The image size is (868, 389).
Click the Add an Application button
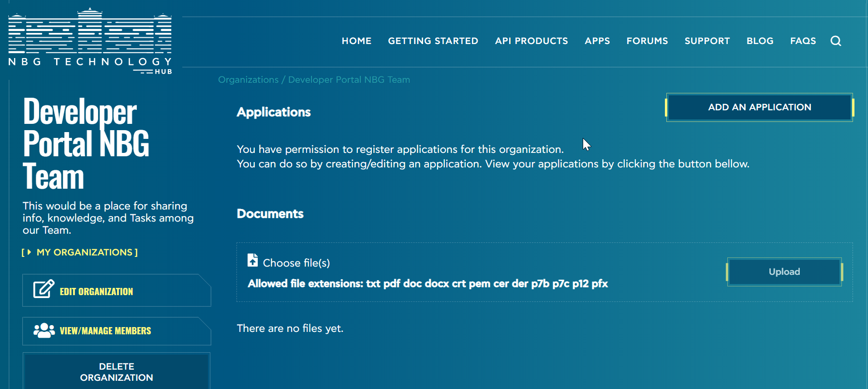(759, 107)
